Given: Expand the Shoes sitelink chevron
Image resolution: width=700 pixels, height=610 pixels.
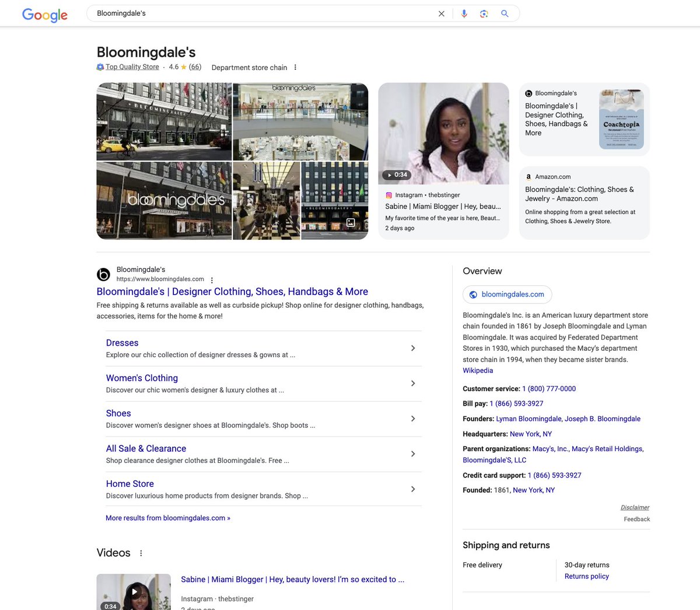Looking at the screenshot, I should point(413,419).
